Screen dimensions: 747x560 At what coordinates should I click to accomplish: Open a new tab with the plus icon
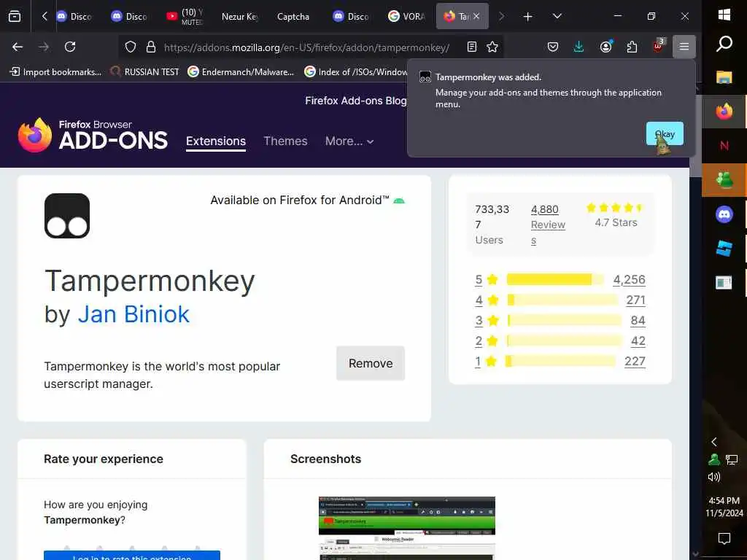pos(527,17)
